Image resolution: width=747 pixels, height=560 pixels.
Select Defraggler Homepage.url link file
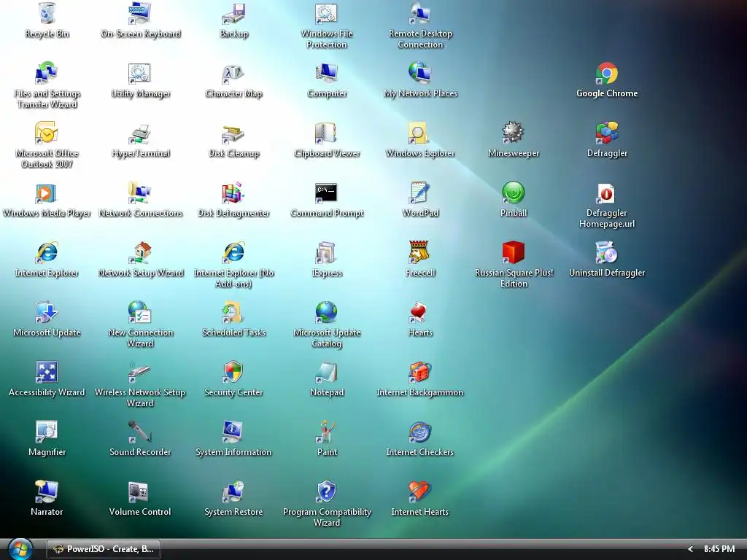(607, 192)
